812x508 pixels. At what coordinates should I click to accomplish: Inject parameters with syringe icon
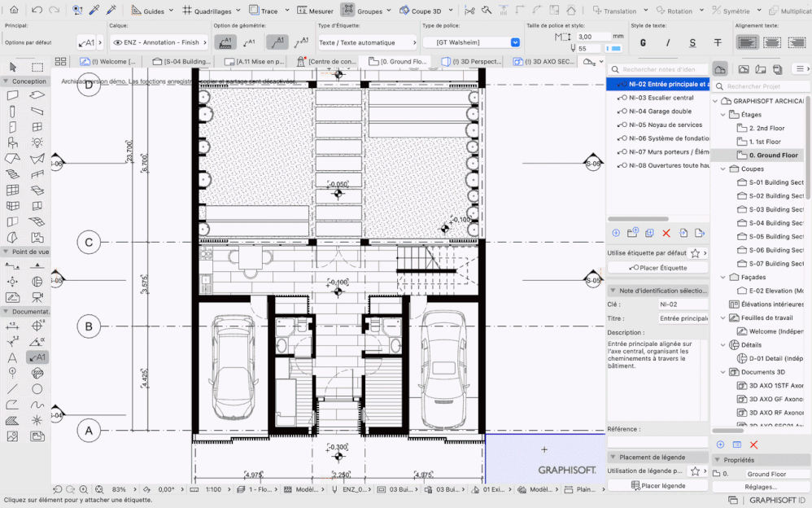tap(111, 10)
